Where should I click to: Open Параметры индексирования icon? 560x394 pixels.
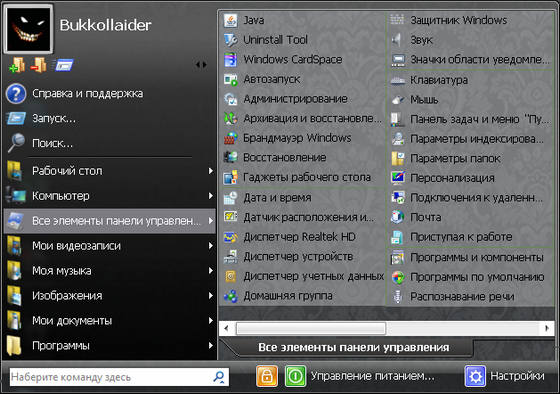(398, 139)
